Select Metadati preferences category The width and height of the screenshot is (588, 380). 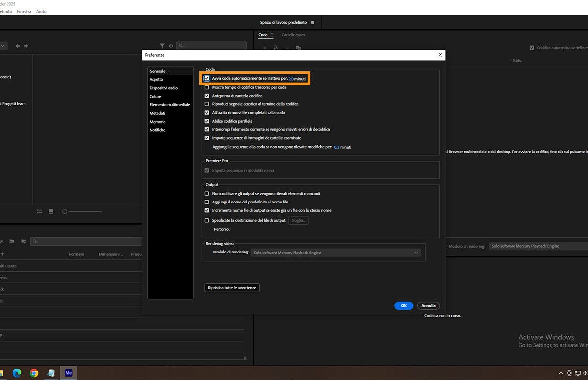click(171, 113)
